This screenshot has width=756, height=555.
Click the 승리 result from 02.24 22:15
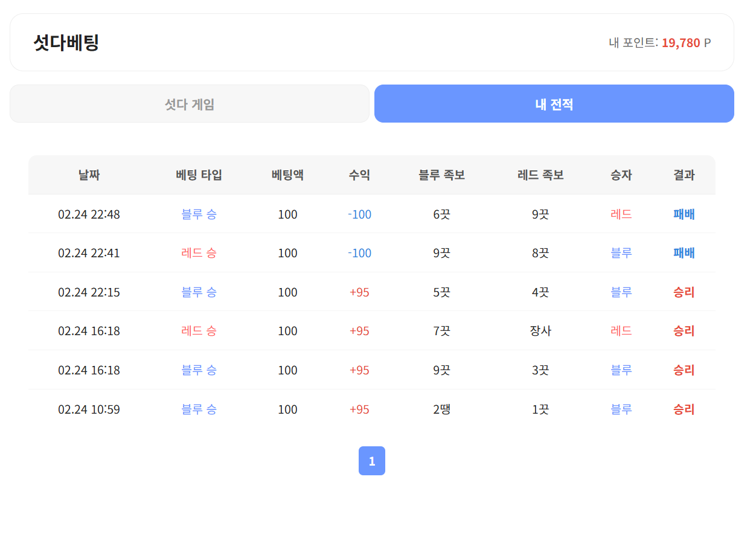683,292
